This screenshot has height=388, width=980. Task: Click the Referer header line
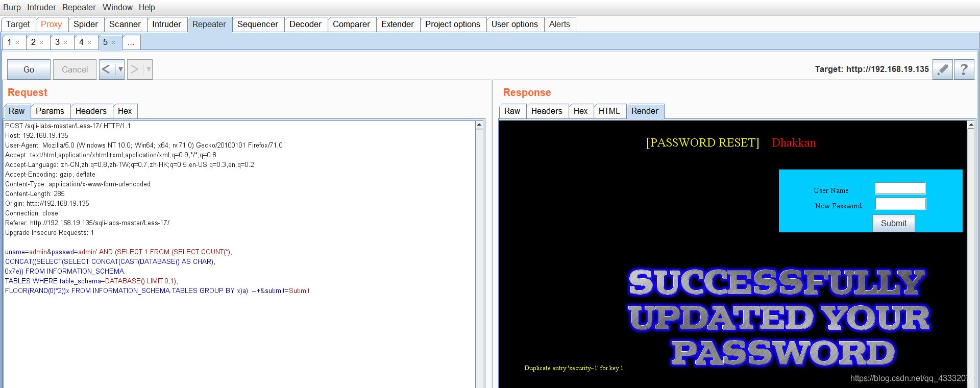[87, 223]
